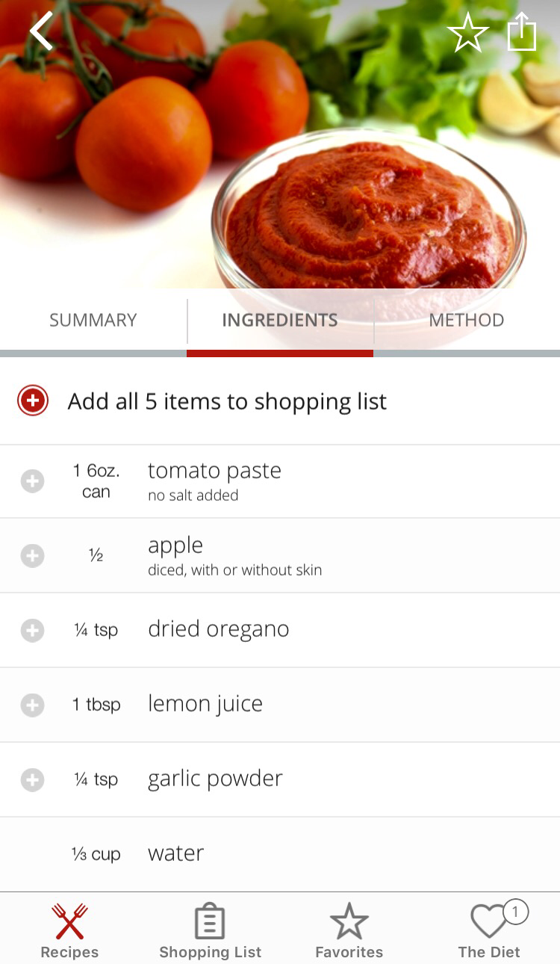Screen dimensions: 560x964
Task: Open the Recipes tab with fork-and-knife icon
Action: (69, 921)
